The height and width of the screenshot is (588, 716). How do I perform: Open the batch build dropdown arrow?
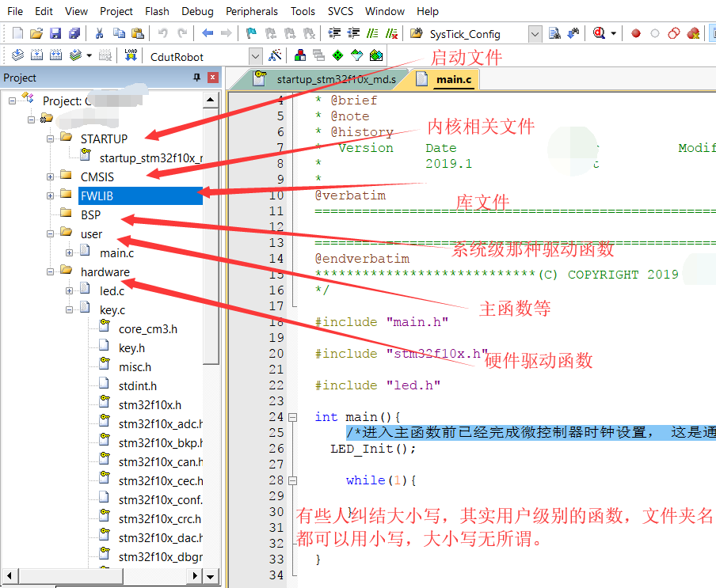[x=89, y=55]
